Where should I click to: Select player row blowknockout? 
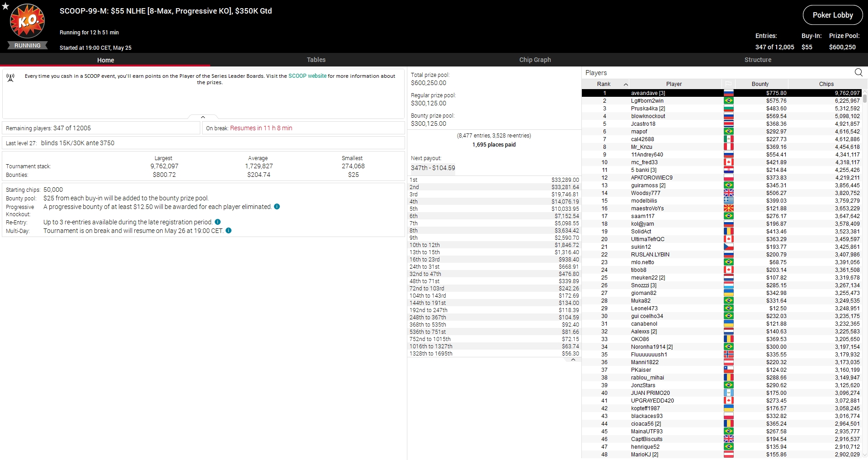click(722, 116)
